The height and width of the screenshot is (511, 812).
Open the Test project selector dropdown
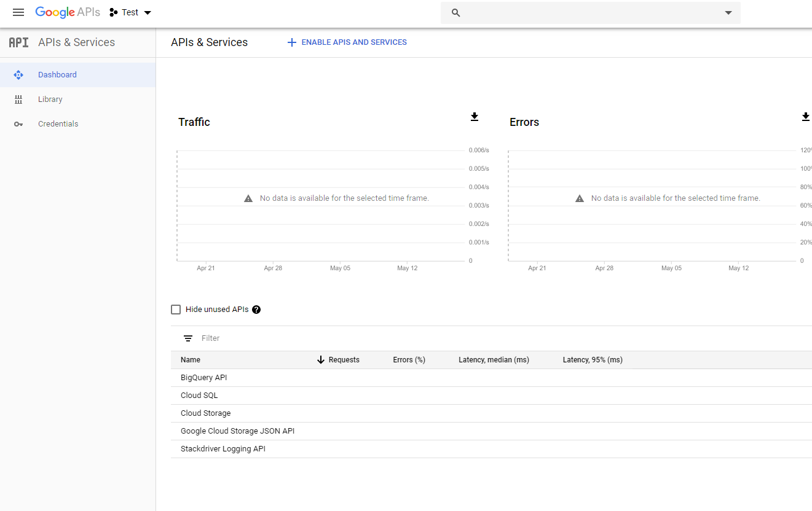[130, 12]
